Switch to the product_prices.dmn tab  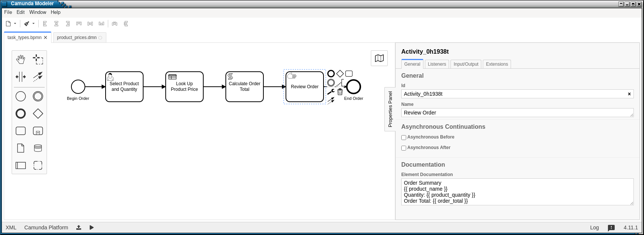77,38
